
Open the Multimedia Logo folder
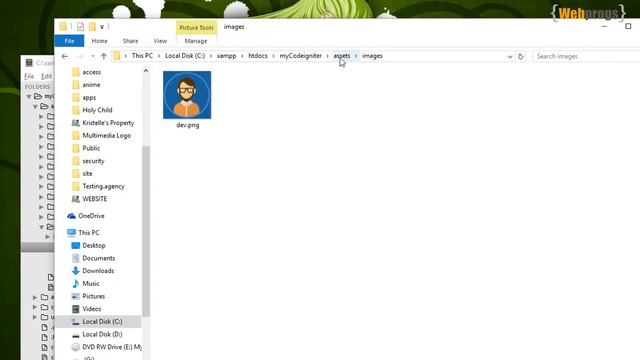pos(107,136)
